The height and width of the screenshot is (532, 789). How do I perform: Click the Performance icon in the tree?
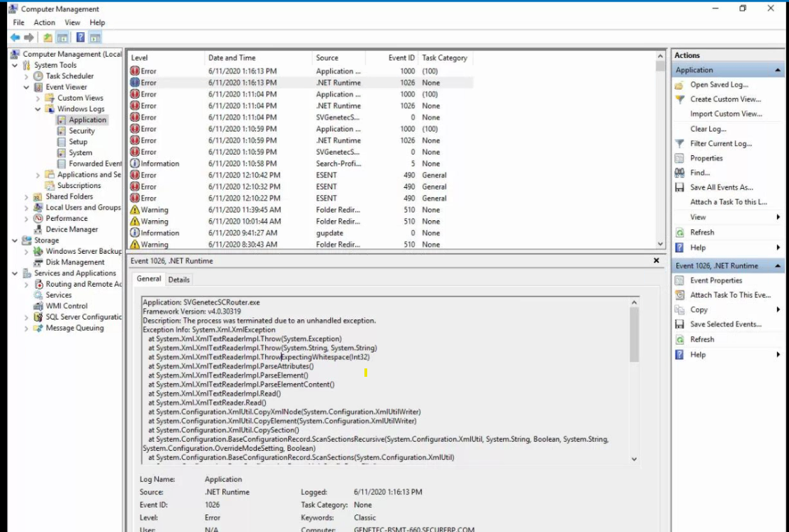tap(39, 218)
